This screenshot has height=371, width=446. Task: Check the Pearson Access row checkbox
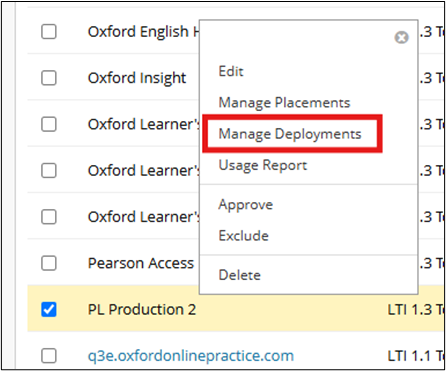[x=49, y=263]
